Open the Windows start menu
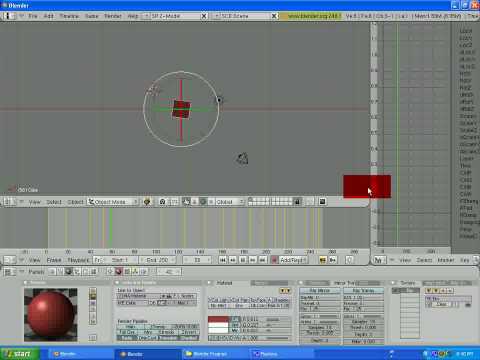The image size is (480, 360). coord(19,354)
